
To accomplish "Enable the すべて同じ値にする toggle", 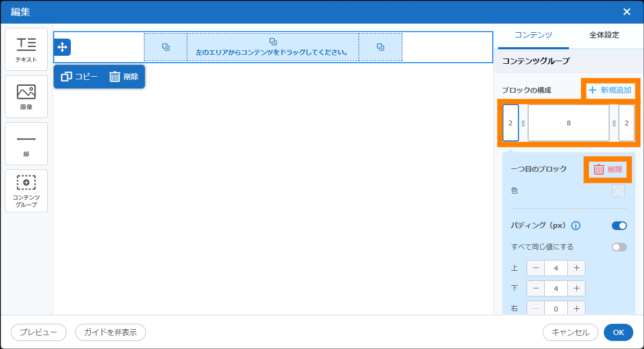I will point(619,247).
